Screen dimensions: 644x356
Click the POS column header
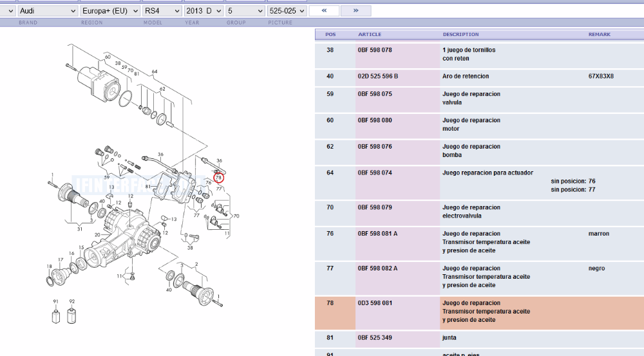point(330,35)
